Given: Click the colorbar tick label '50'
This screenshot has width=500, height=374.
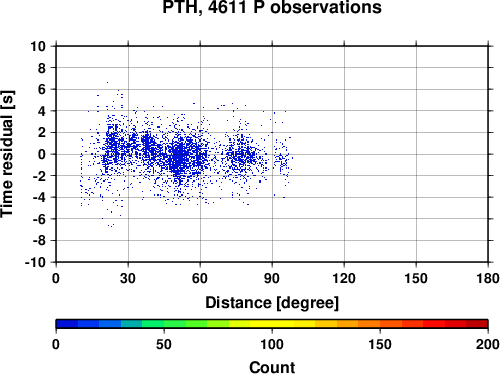Looking at the screenshot, I should tap(164, 344).
